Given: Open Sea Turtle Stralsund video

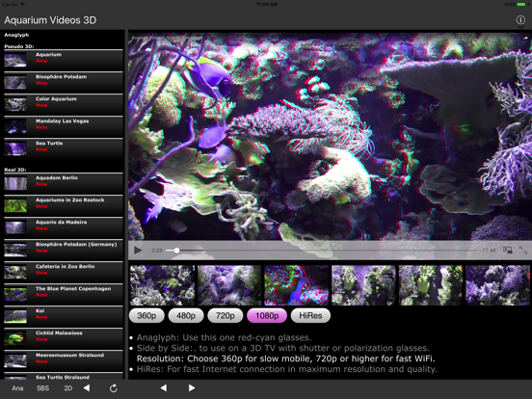Looking at the screenshot, I should [64, 376].
